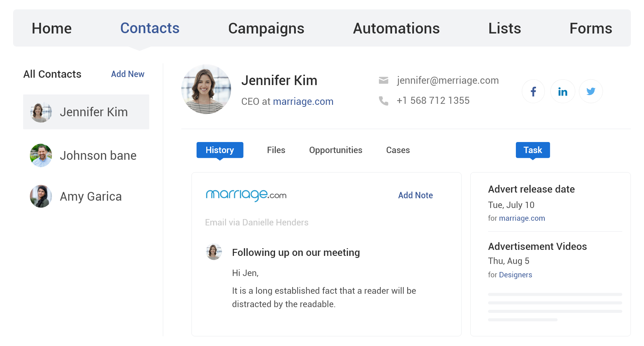This screenshot has width=644, height=346.
Task: Click Johnson bane's profile picture
Action: coord(41,155)
